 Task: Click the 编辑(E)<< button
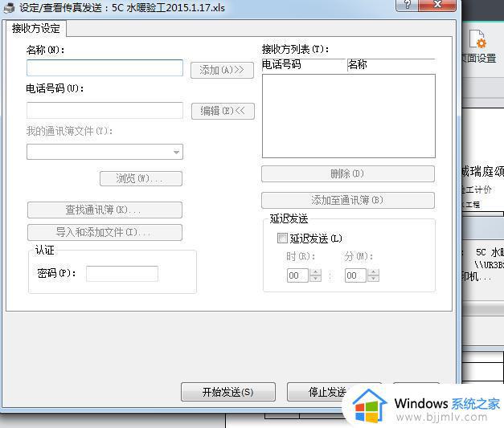pyautogui.click(x=223, y=111)
